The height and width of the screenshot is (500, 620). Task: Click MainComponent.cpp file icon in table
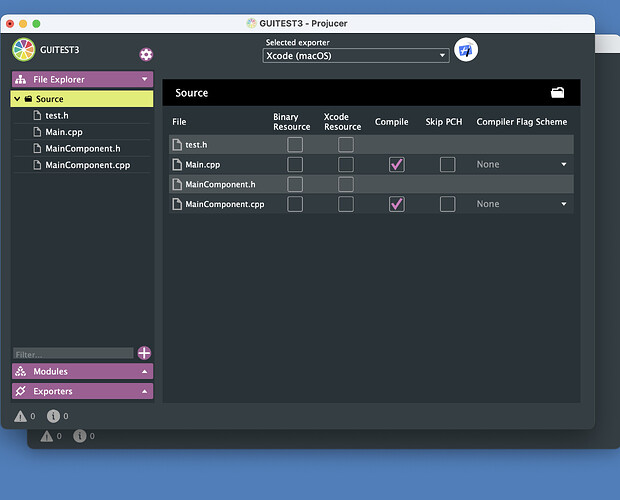tap(177, 204)
